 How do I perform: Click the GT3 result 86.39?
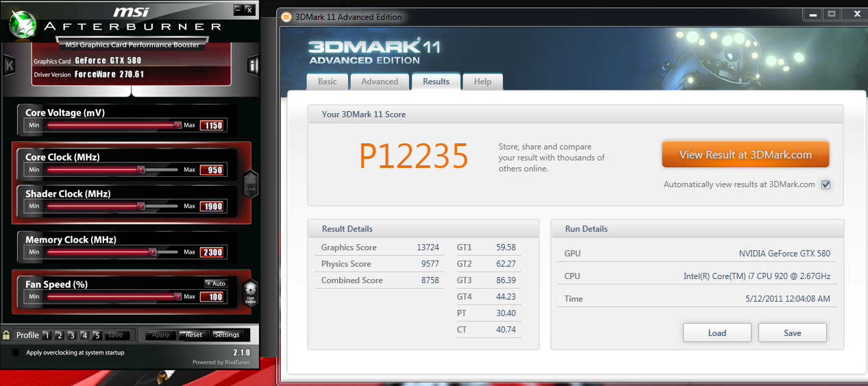(x=506, y=280)
